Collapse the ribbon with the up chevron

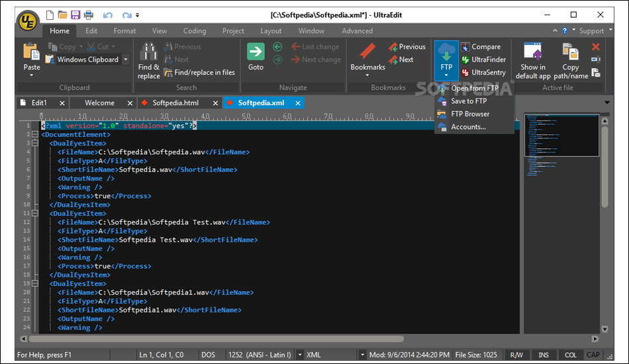555,30
